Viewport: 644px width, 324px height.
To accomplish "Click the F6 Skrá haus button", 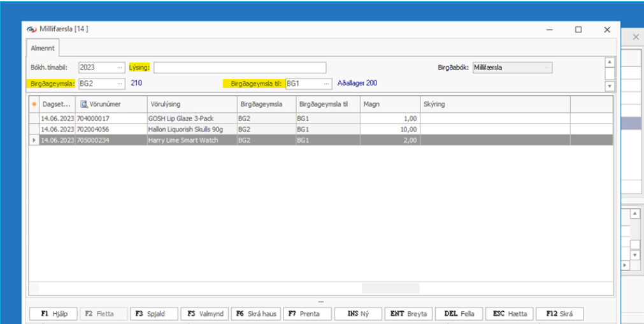I will tap(255, 314).
